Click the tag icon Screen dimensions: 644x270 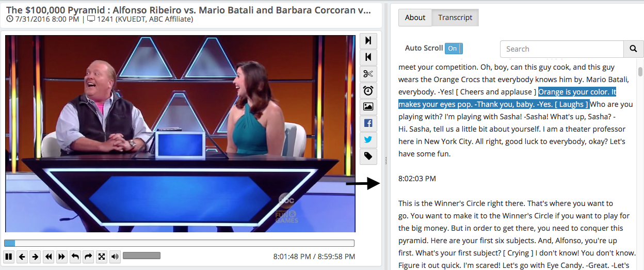(368, 156)
